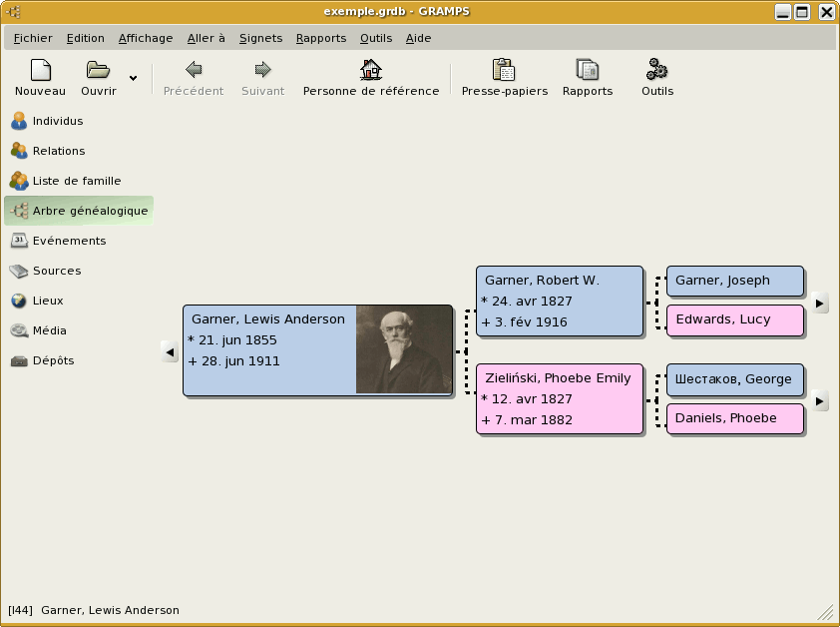Select Liste de famille in sidebar
This screenshot has height=627, width=840.
pos(76,181)
